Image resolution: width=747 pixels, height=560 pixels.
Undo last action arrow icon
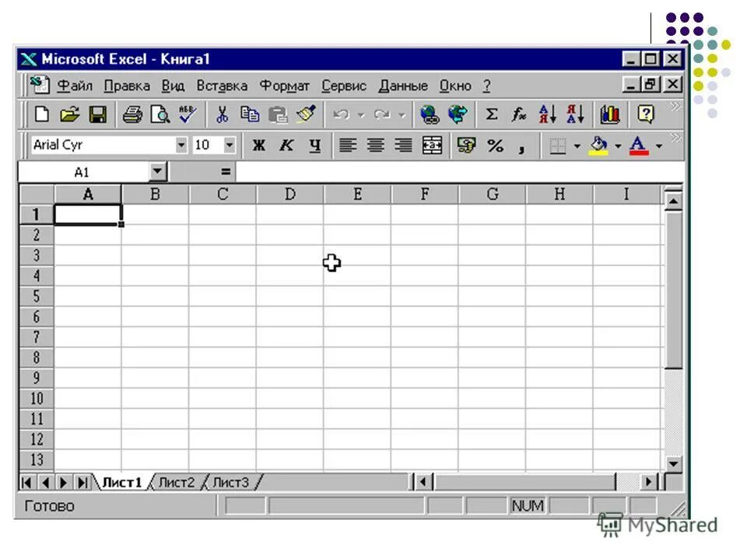coord(341,114)
